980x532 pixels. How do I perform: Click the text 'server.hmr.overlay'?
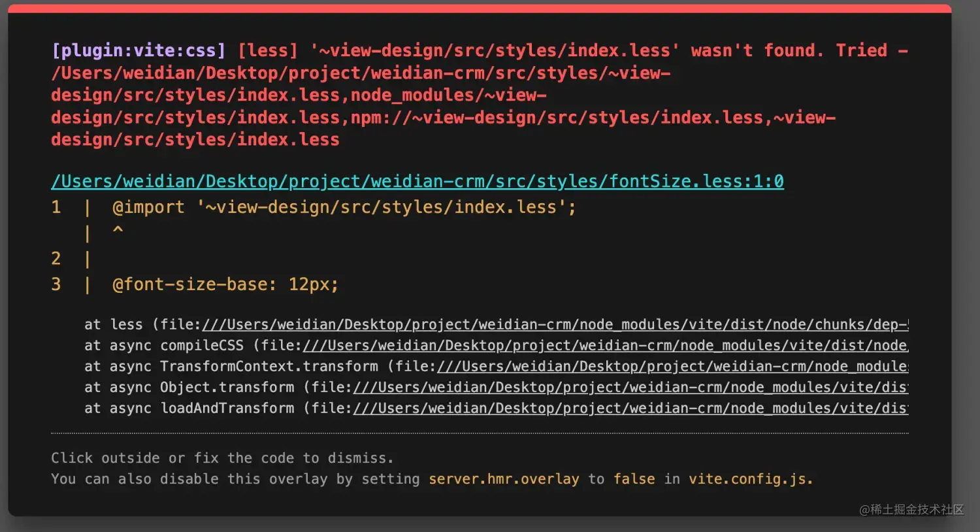coord(504,479)
